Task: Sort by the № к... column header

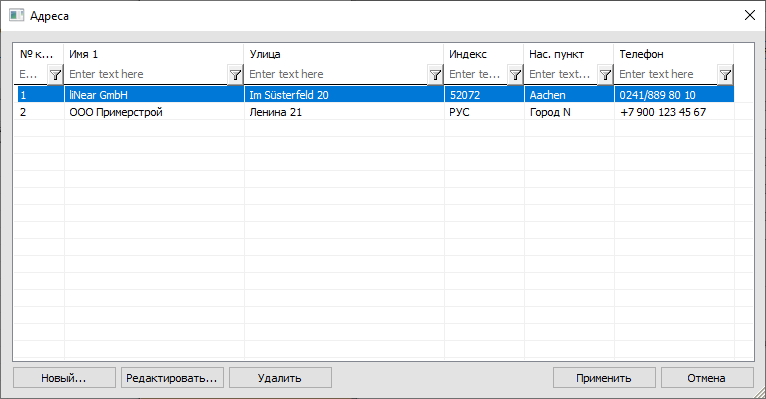Action: click(x=39, y=54)
